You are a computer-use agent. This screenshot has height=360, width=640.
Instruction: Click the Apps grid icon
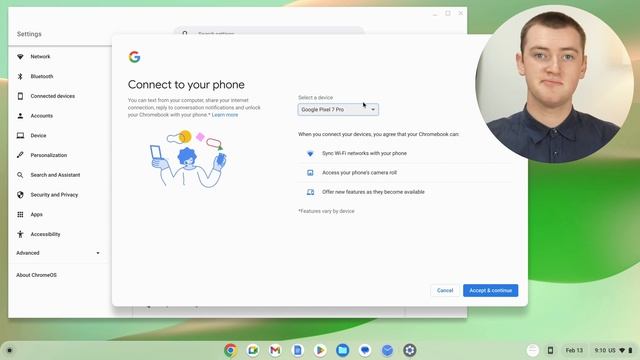click(x=20, y=214)
